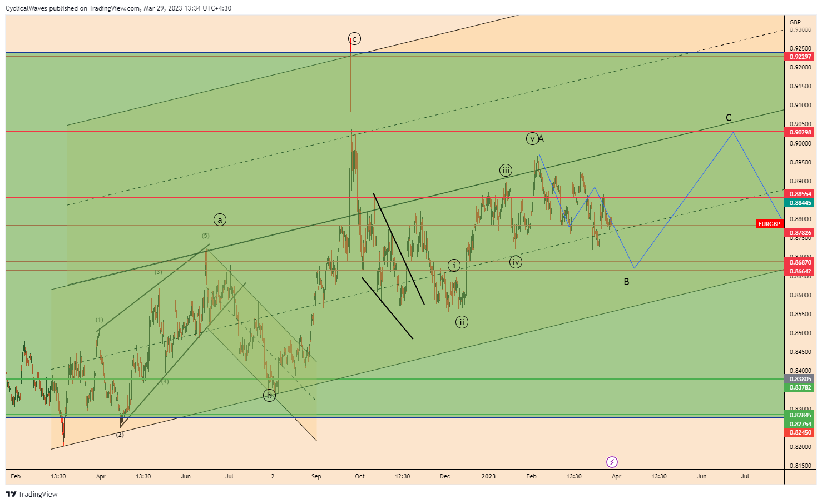Click the 12:30 label on time axis
Image resolution: width=822 pixels, height=504 pixels.
403,476
